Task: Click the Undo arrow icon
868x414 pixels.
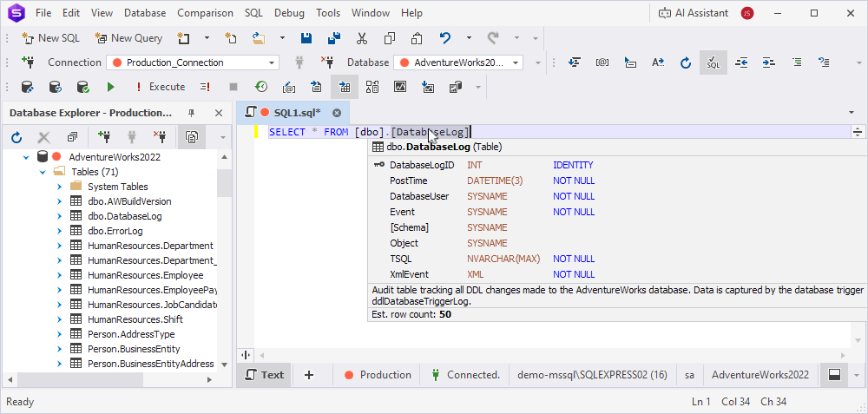Action: coord(445,38)
